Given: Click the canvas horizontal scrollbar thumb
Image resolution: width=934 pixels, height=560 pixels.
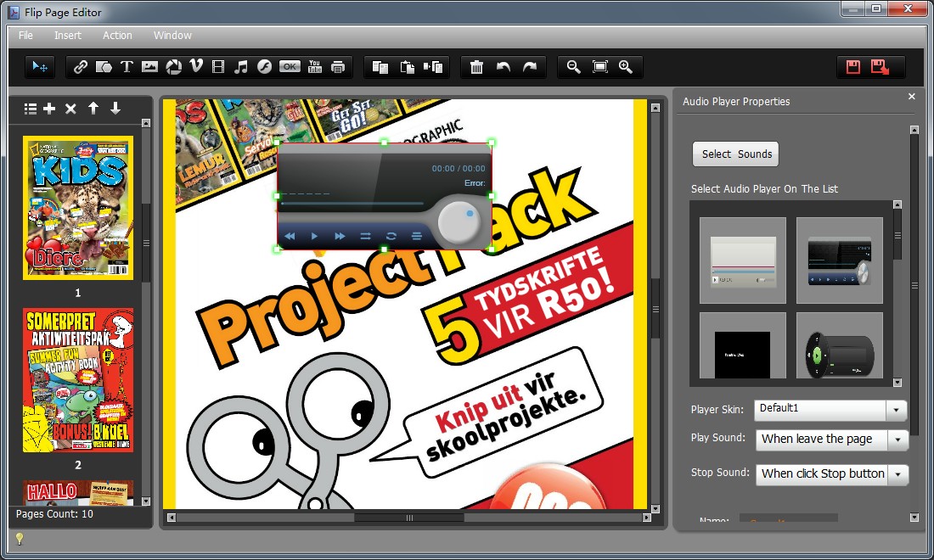Looking at the screenshot, I should (x=409, y=518).
